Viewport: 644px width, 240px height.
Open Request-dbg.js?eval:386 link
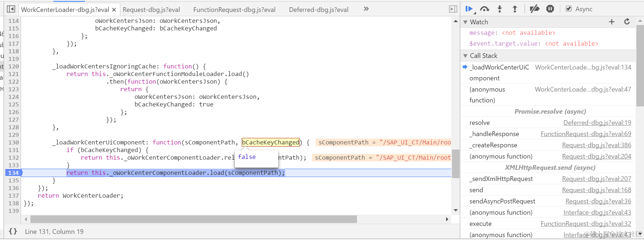point(597,145)
